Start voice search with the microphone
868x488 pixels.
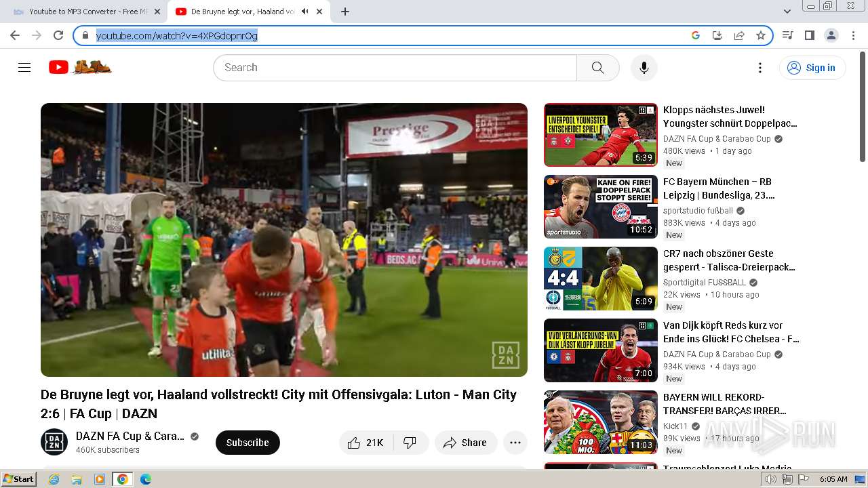tap(644, 67)
